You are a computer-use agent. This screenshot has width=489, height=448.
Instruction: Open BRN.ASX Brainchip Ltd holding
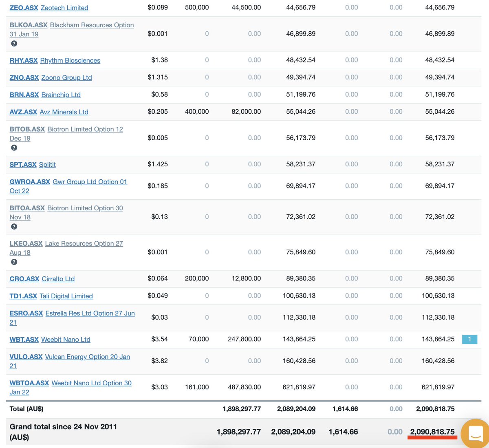click(x=45, y=95)
